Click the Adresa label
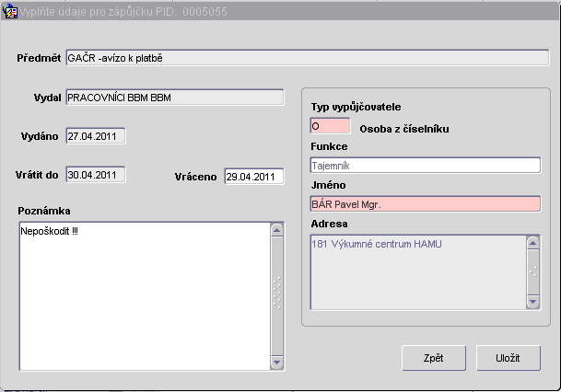Image resolution: width=561 pixels, height=392 pixels. click(329, 224)
